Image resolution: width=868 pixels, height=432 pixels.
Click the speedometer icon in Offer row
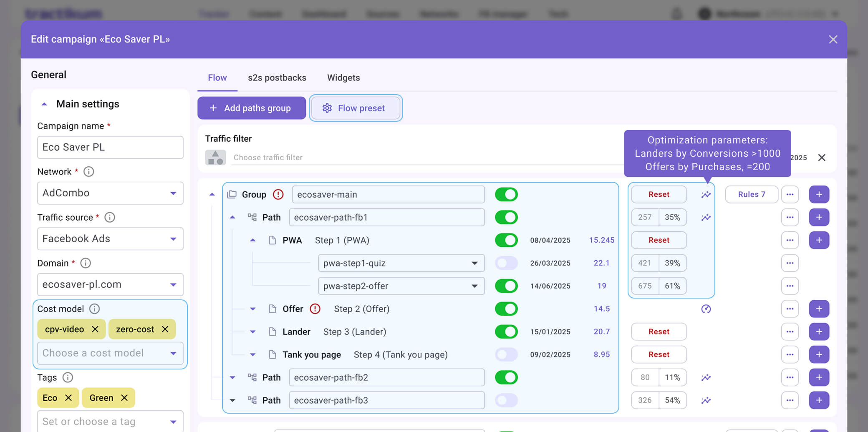coord(706,309)
